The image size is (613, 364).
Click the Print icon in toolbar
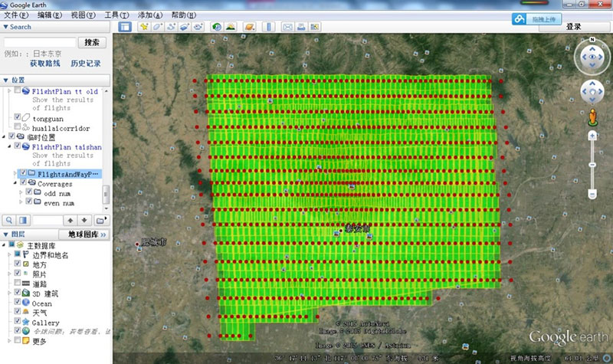[302, 27]
